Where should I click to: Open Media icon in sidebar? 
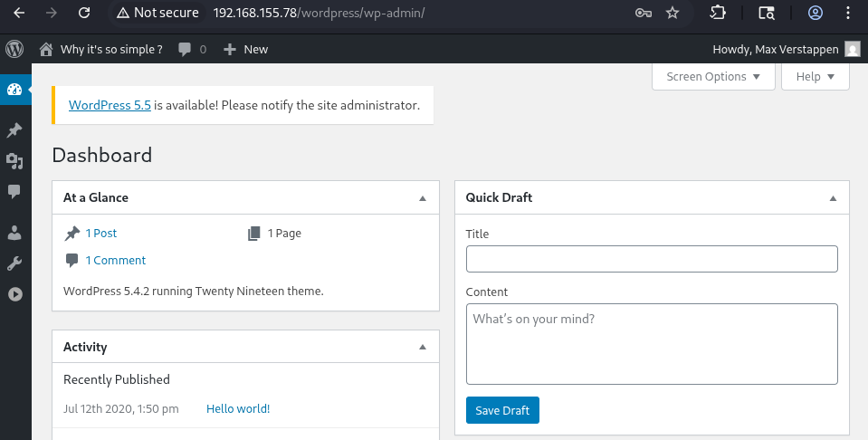click(x=14, y=161)
